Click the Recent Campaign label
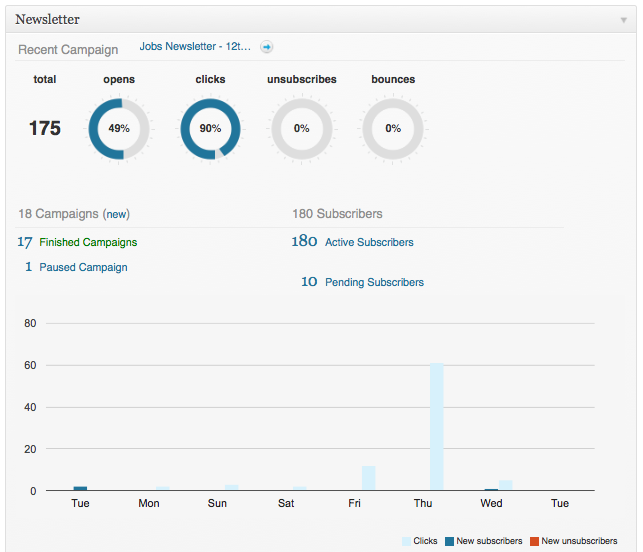The width and height of the screenshot is (643, 552). click(x=68, y=50)
